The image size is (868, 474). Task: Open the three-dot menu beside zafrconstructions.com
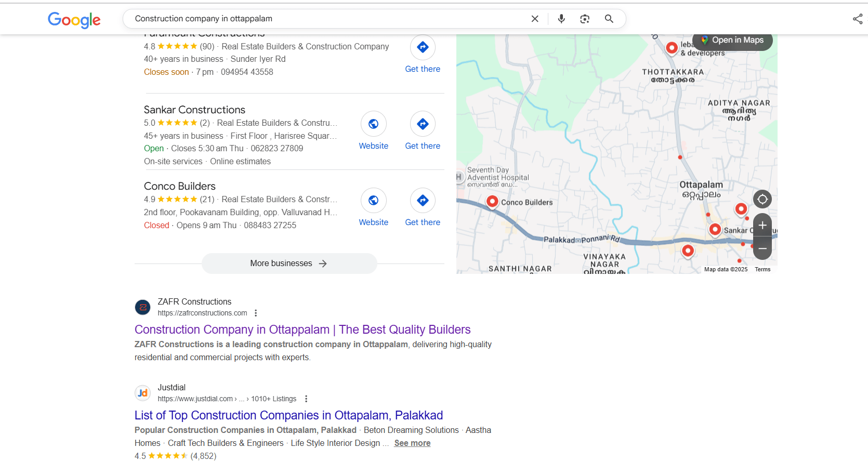click(256, 313)
